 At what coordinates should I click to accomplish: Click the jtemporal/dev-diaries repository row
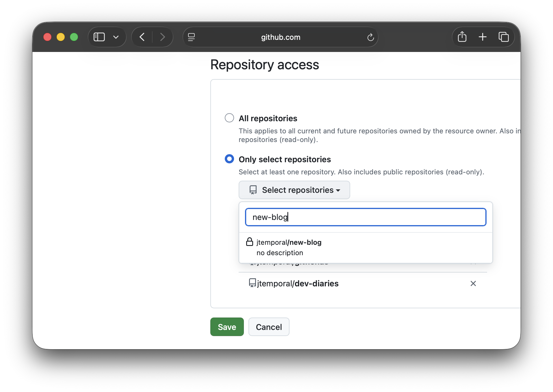pyautogui.click(x=363, y=283)
